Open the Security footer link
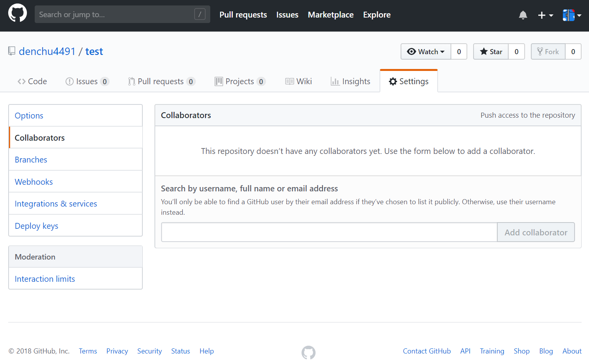Screen dimensions: 589x364 point(149,351)
